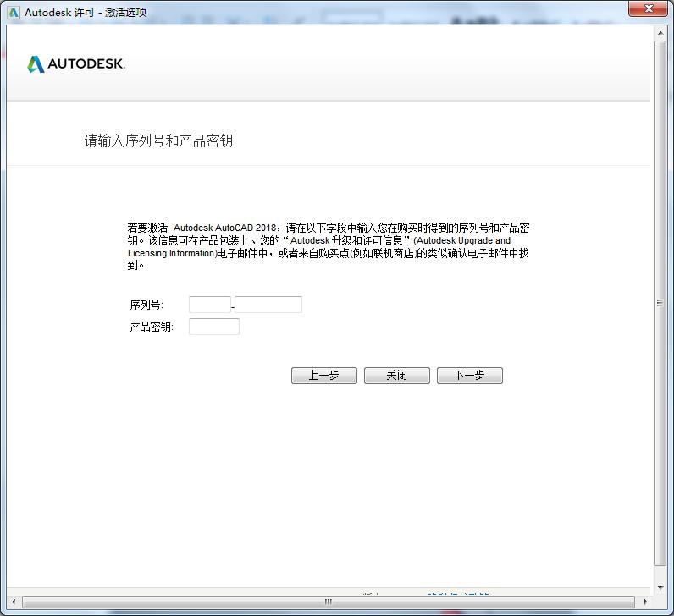The height and width of the screenshot is (616, 674).
Task: Go back with the 上一步 button
Action: click(324, 376)
